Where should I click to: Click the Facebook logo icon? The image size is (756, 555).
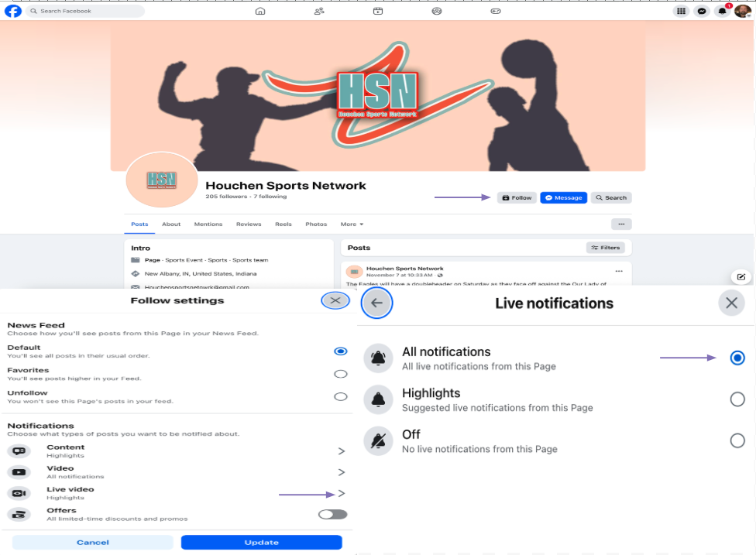pyautogui.click(x=13, y=11)
